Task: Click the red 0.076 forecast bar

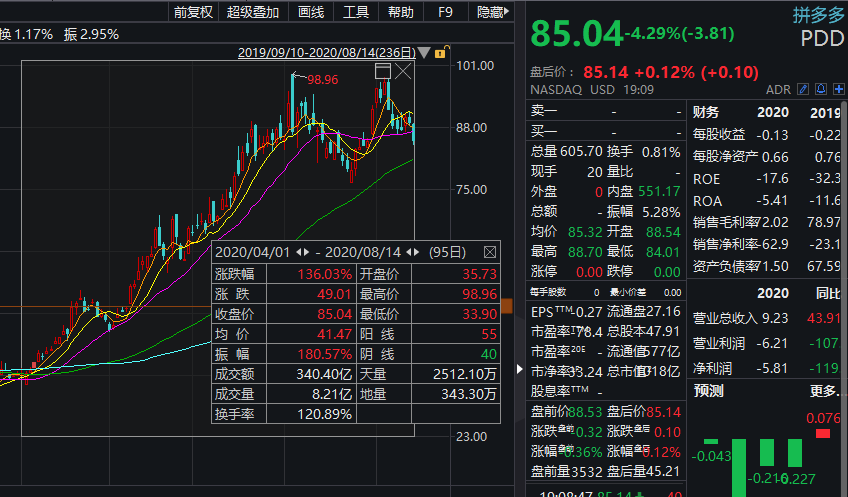Action: (823, 433)
